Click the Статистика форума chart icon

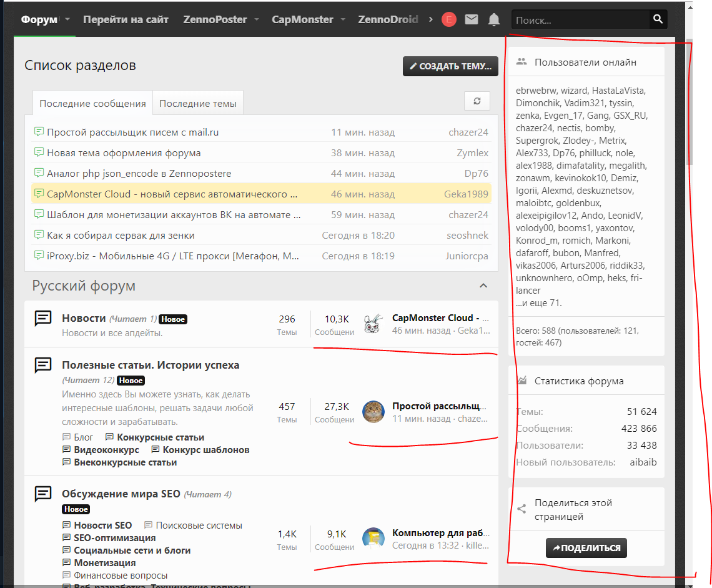pos(522,381)
